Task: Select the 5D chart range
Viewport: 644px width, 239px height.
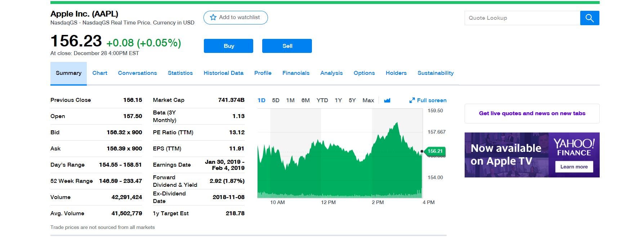Action: pos(276,100)
